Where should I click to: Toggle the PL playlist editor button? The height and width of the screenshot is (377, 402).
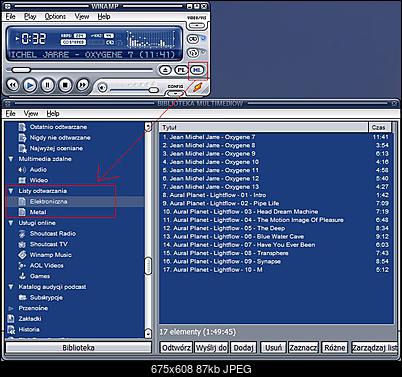point(181,70)
